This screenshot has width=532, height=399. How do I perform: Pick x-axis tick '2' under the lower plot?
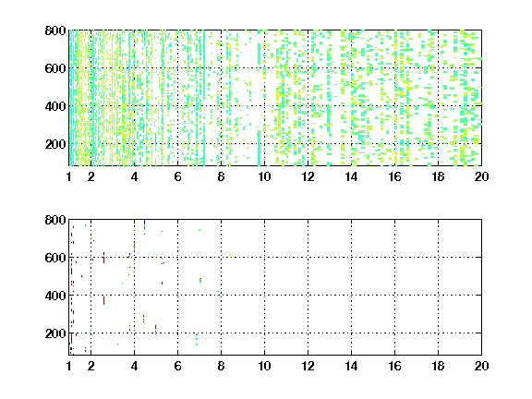[91, 366]
